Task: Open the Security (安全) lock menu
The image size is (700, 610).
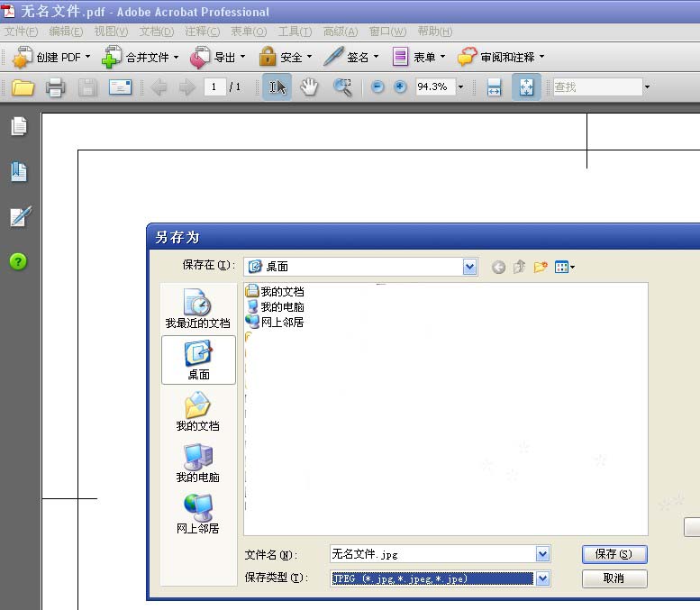Action: (x=285, y=57)
